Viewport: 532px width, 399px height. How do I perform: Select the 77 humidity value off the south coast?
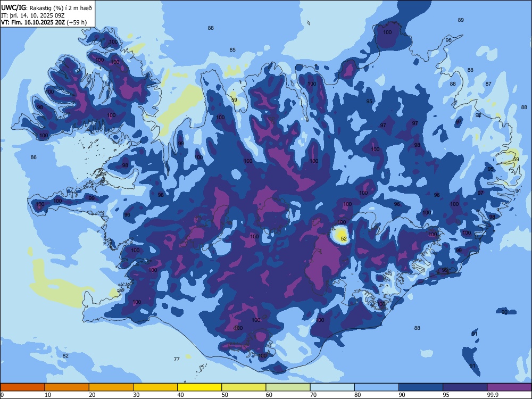[x=177, y=359]
